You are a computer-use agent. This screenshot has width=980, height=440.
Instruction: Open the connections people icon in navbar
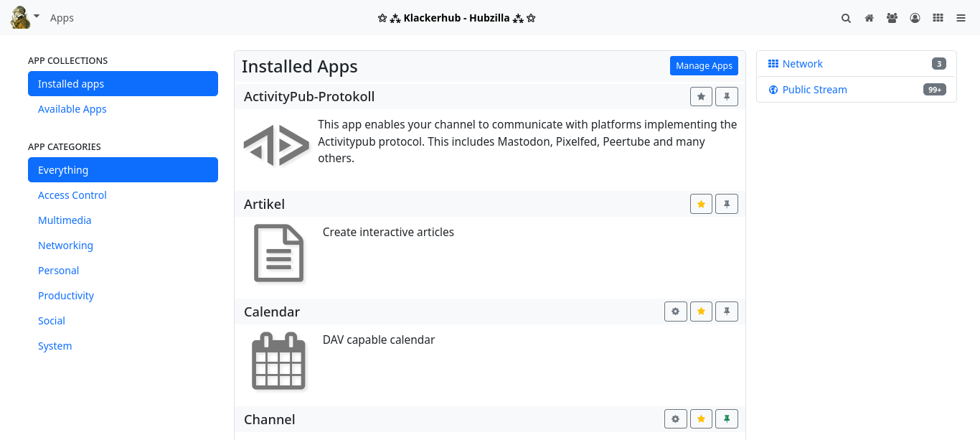[x=892, y=18]
